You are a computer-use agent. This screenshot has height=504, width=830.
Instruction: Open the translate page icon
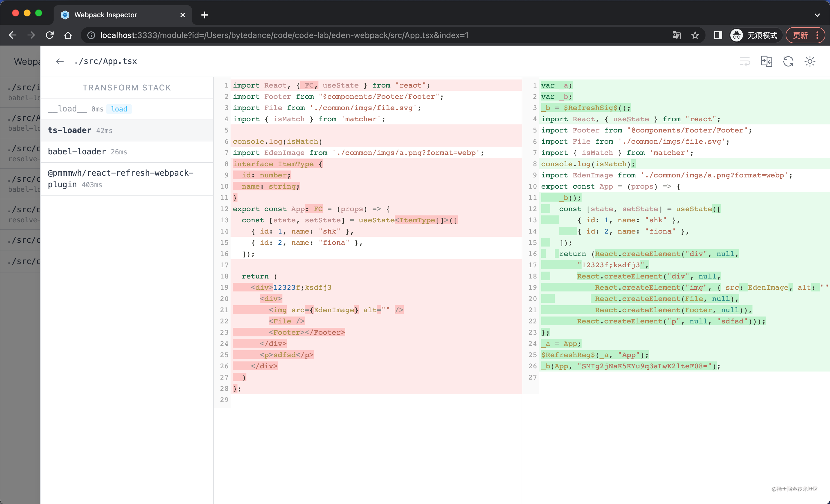tap(676, 35)
